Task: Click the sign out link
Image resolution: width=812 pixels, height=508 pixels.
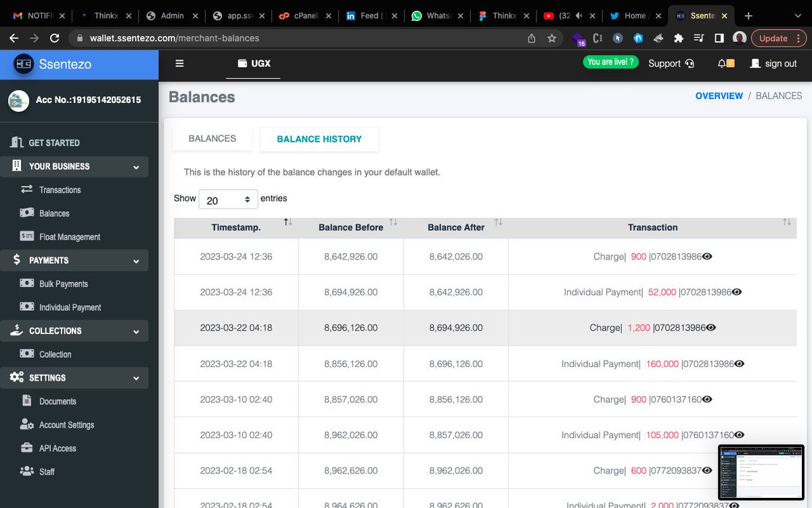Action: (773, 63)
